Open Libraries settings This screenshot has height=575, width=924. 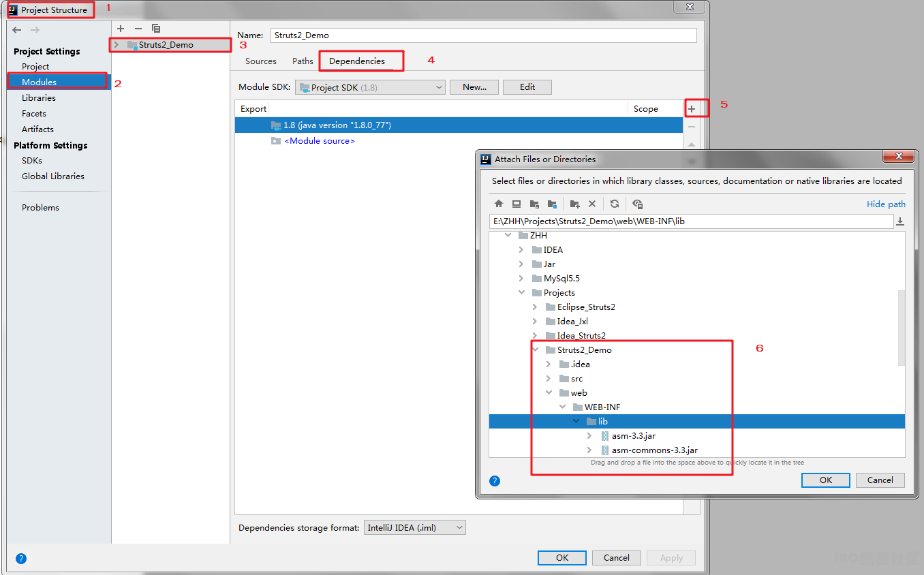coord(39,97)
